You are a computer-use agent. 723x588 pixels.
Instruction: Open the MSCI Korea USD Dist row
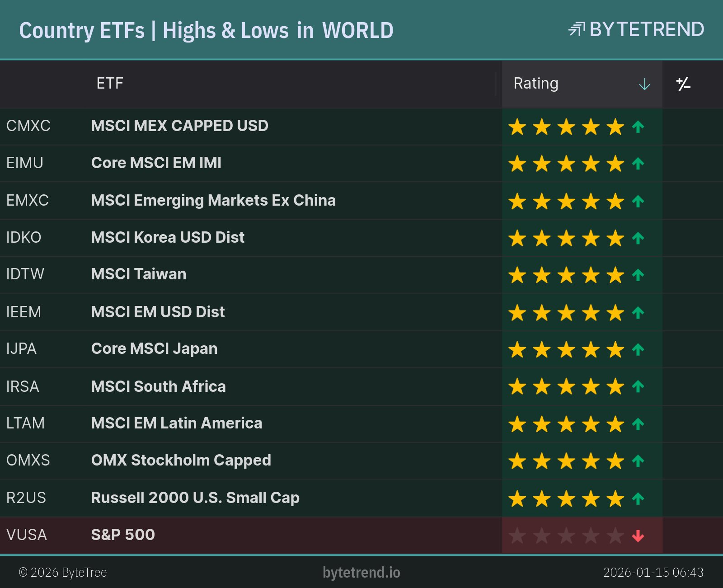(x=168, y=237)
